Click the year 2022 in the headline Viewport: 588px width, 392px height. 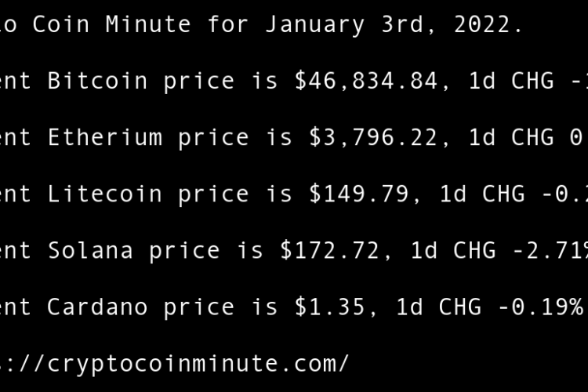click(488, 24)
